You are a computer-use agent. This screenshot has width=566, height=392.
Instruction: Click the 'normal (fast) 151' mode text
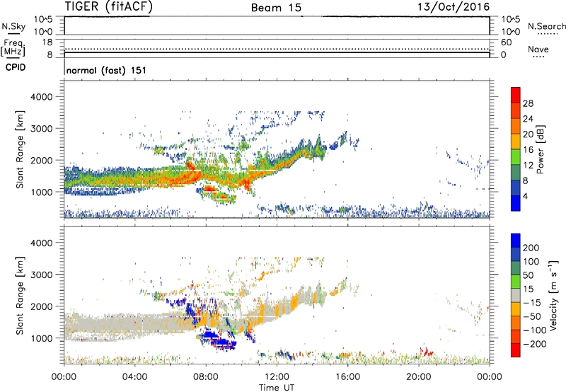(x=107, y=70)
